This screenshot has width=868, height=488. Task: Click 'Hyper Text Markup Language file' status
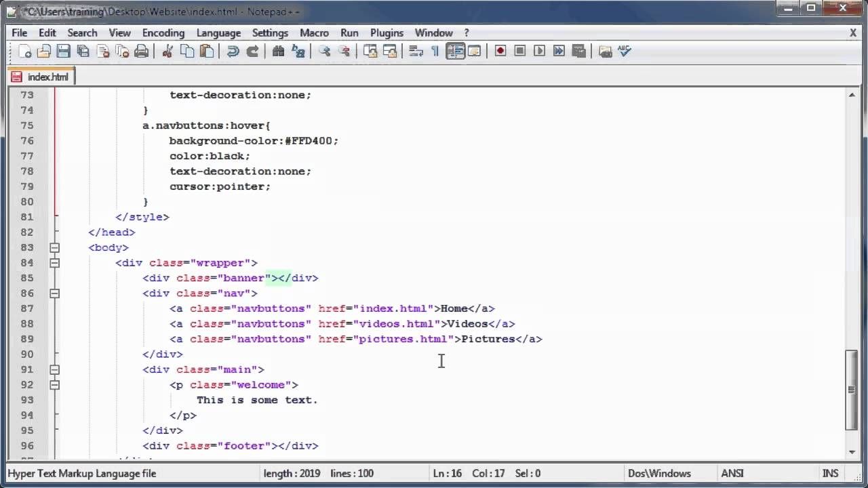[x=81, y=473]
